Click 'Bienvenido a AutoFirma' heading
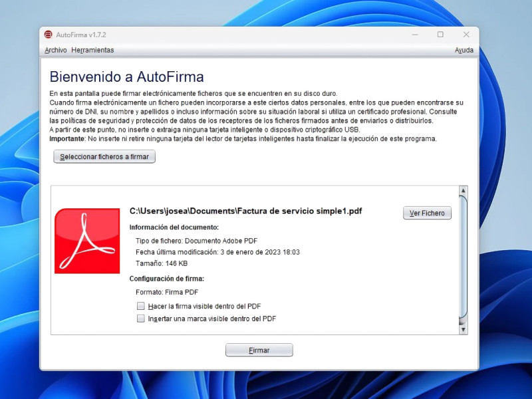The height and width of the screenshot is (399, 532). click(126, 76)
